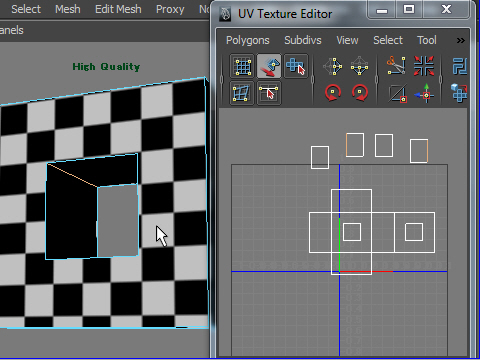The image size is (480, 360).
Task: Activate the Move UV Shell tool
Action: 269,66
